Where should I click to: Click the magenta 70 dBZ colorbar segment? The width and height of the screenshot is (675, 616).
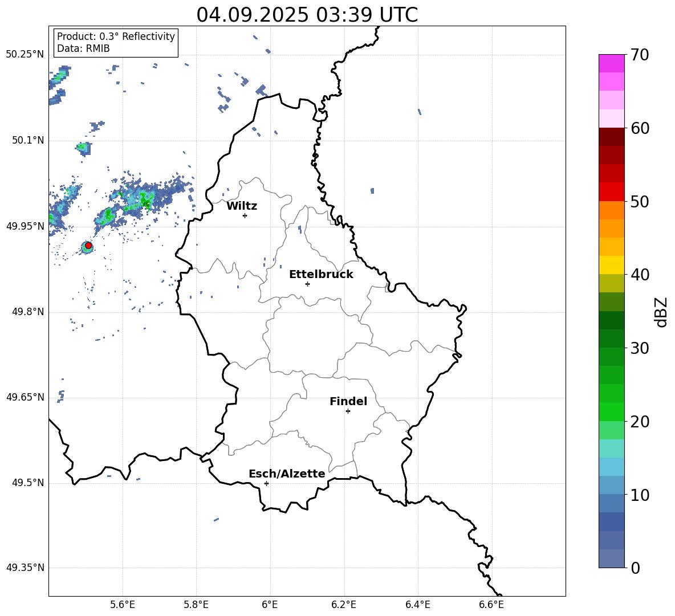[611, 63]
